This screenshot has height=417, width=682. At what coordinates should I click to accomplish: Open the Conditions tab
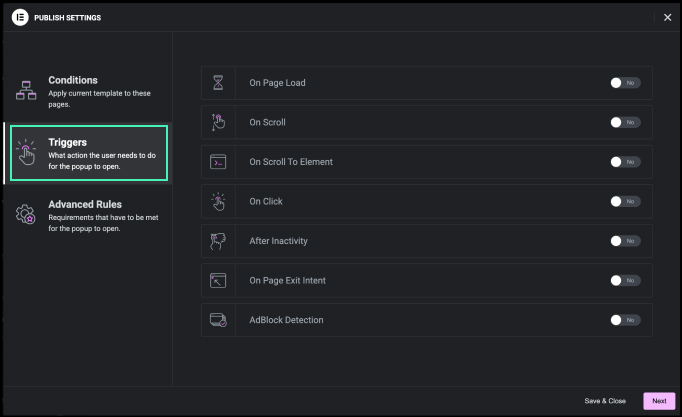pyautogui.click(x=88, y=91)
